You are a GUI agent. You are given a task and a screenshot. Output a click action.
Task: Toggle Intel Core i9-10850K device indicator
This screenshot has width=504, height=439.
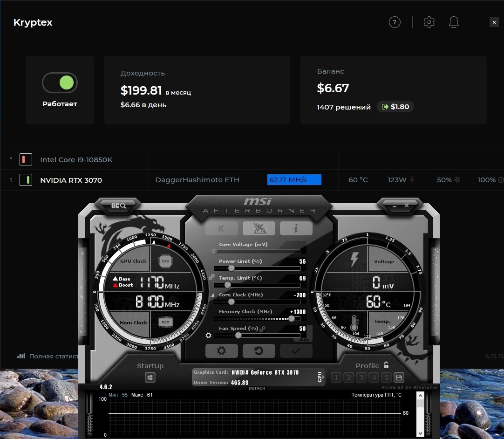pos(26,159)
